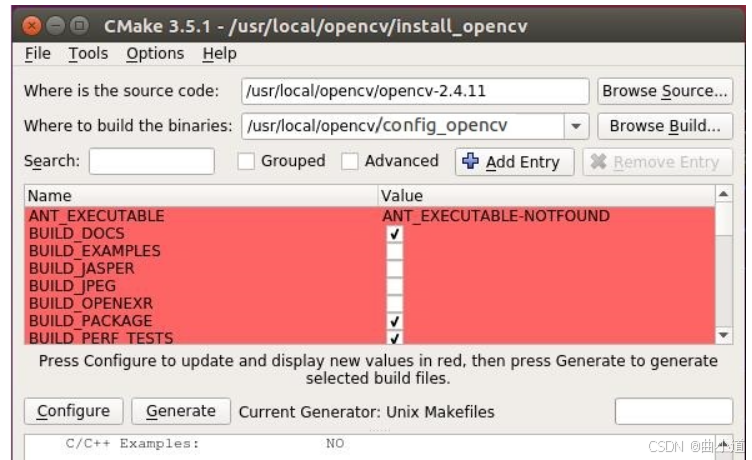Image resolution: width=752 pixels, height=460 pixels.
Task: Click the Name column header
Action: [x=201, y=196]
